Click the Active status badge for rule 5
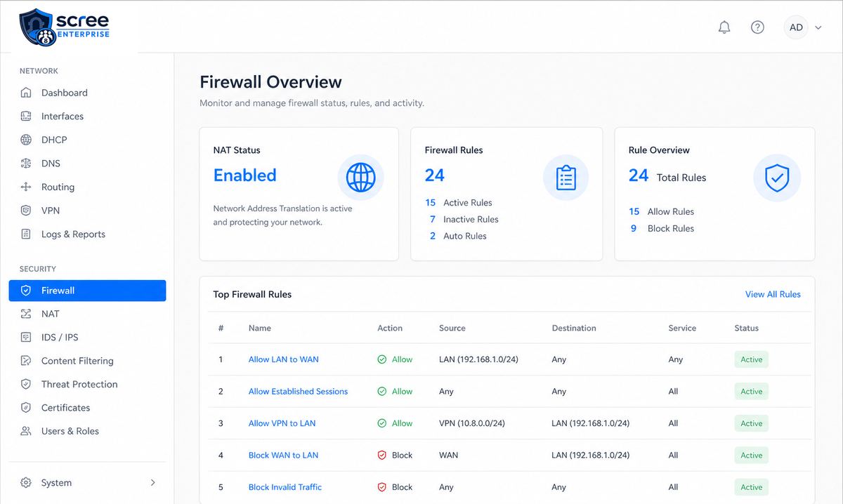This screenshot has height=504, width=843. (752, 487)
